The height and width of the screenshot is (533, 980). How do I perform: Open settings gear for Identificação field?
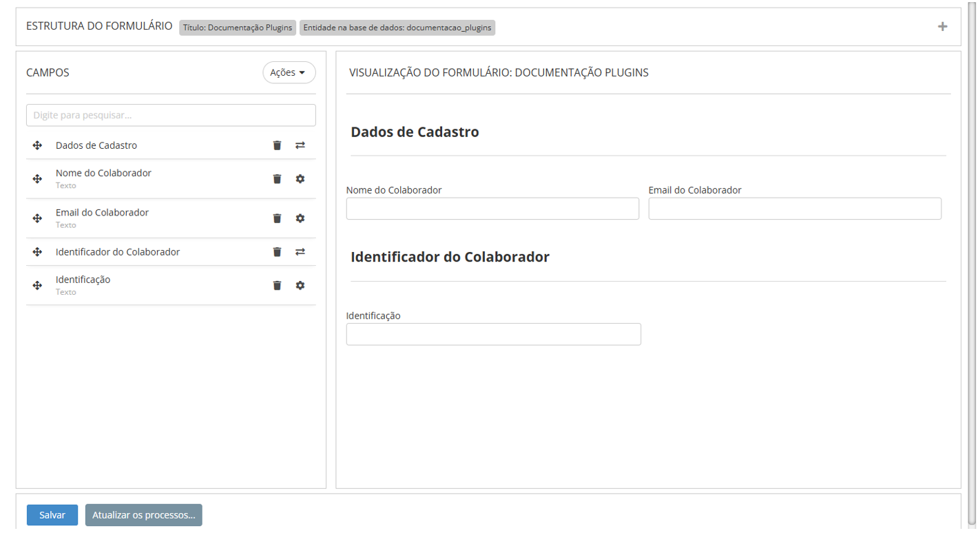300,285
